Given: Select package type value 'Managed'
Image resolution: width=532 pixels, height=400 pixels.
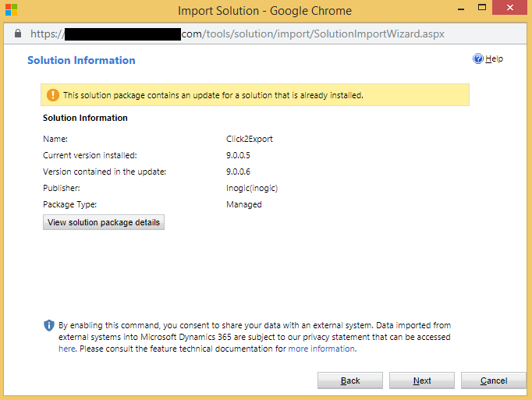Looking at the screenshot, I should coord(244,204).
